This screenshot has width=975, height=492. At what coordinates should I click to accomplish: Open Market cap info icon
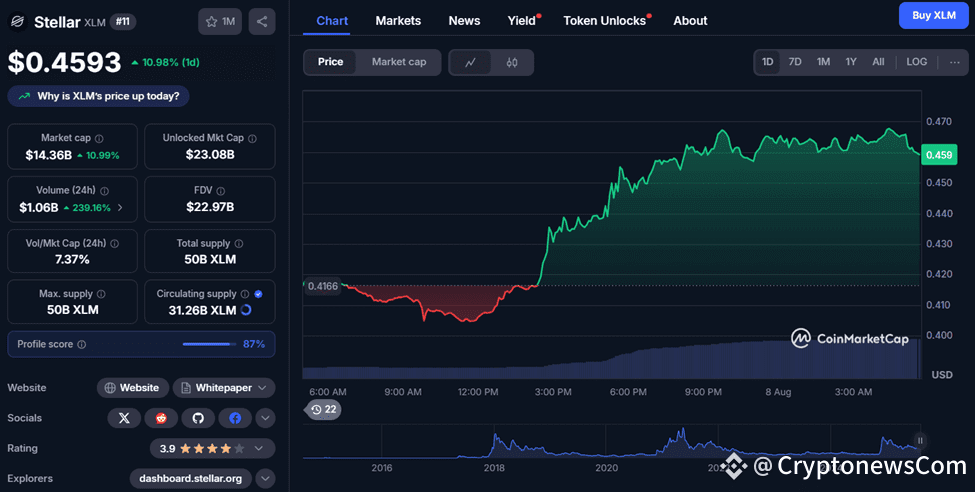99,138
